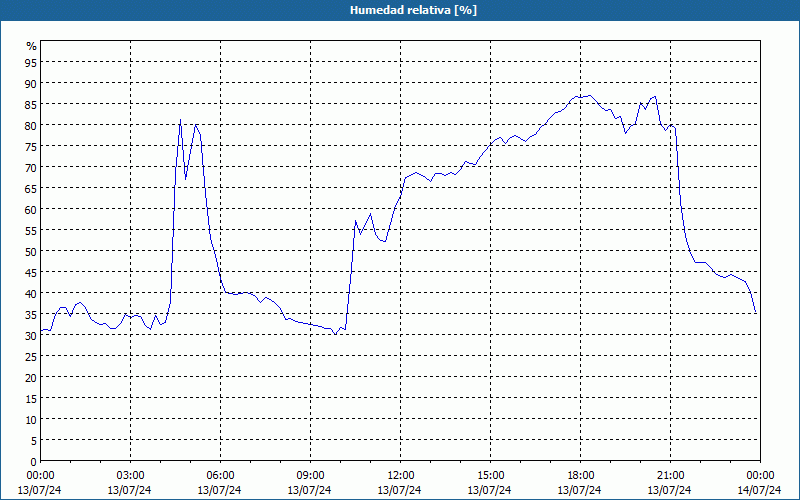The width and height of the screenshot is (800, 500).
Task: Click the 03:00 time label
Action: coord(130,476)
